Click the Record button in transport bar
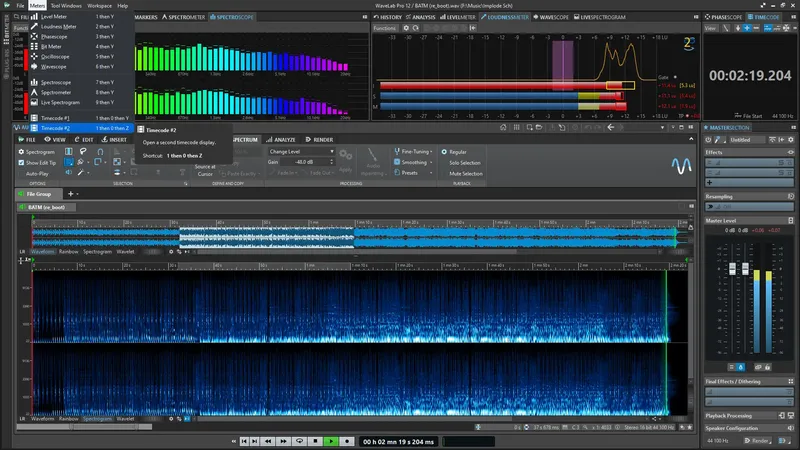The height and width of the screenshot is (450, 800). (x=346, y=440)
